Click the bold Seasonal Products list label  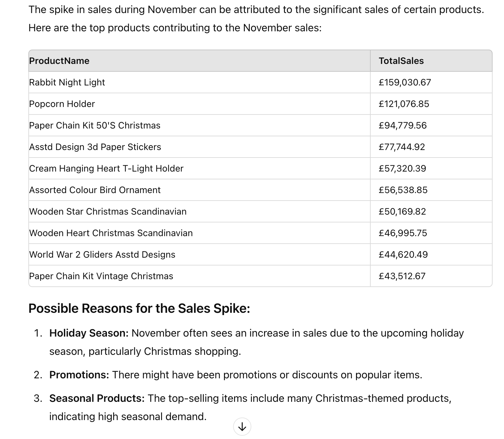click(x=97, y=399)
